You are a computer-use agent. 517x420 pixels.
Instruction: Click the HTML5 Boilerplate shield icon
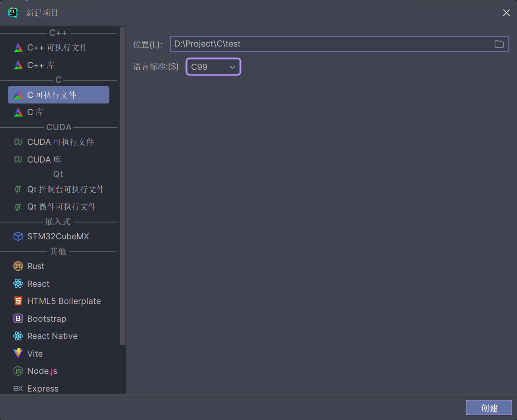(x=18, y=301)
